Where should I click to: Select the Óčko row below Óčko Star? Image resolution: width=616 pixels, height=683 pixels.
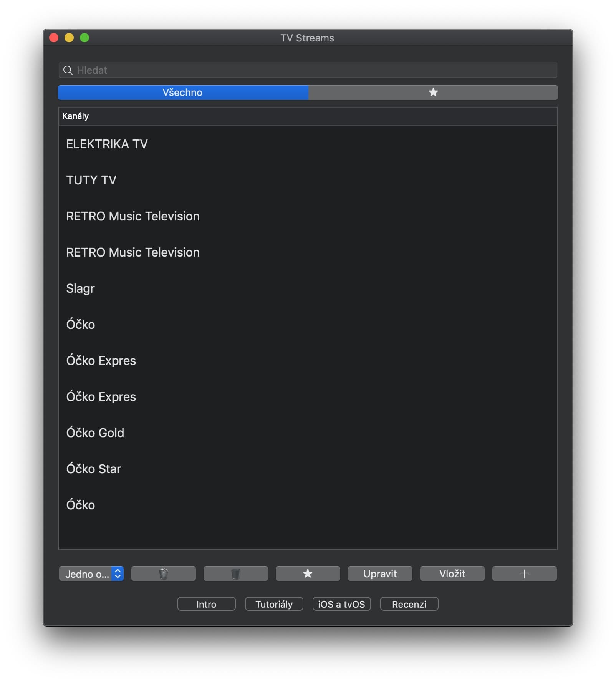point(308,505)
